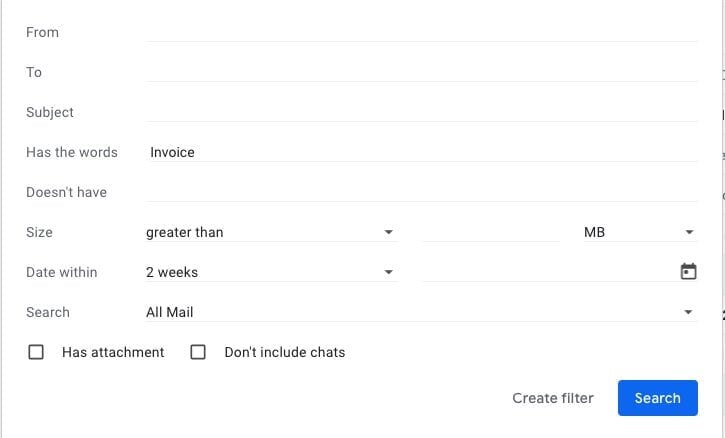This screenshot has height=438, width=725.
Task: Focus the From input field
Action: 421,32
